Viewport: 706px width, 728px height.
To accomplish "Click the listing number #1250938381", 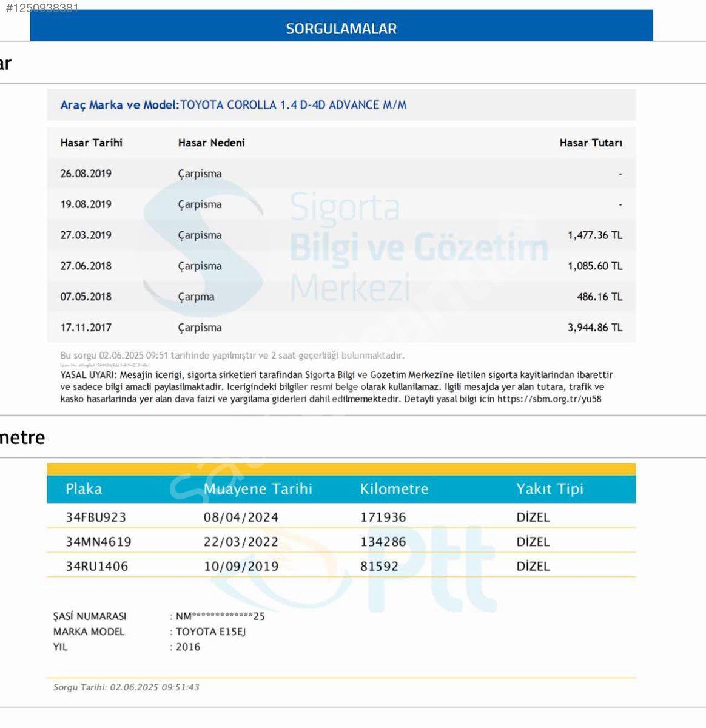I will click(42, 8).
